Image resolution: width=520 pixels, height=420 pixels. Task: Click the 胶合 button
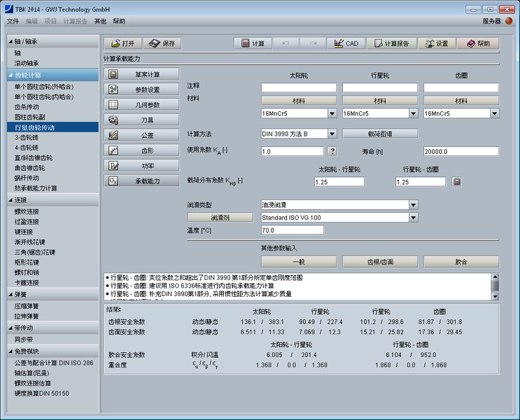click(461, 262)
